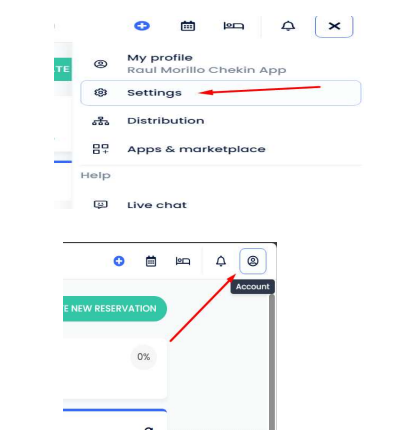Click the Distribution hierarchy icon
Screen dimensions: 407x437
coord(100,121)
